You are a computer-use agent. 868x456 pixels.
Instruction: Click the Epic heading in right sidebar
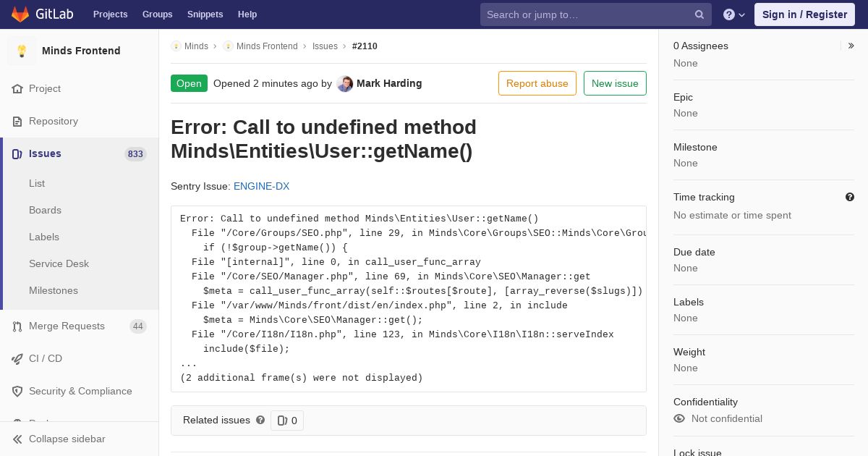683,97
